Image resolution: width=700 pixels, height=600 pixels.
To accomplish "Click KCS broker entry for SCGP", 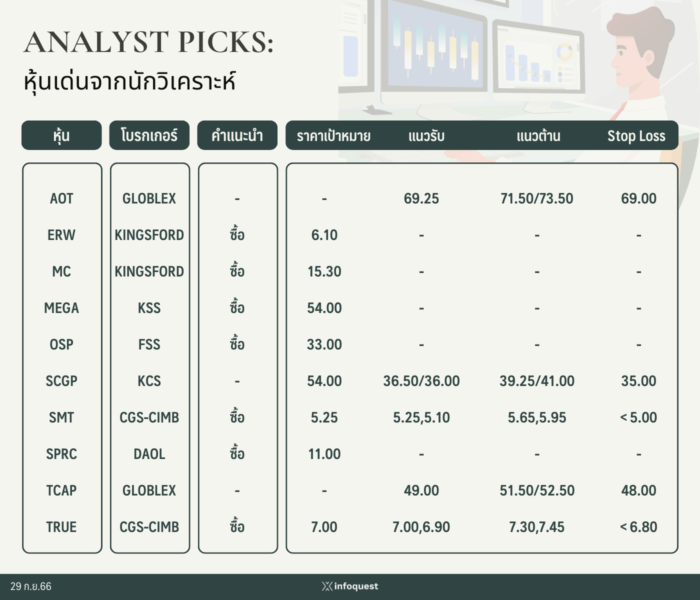I will 149,381.
